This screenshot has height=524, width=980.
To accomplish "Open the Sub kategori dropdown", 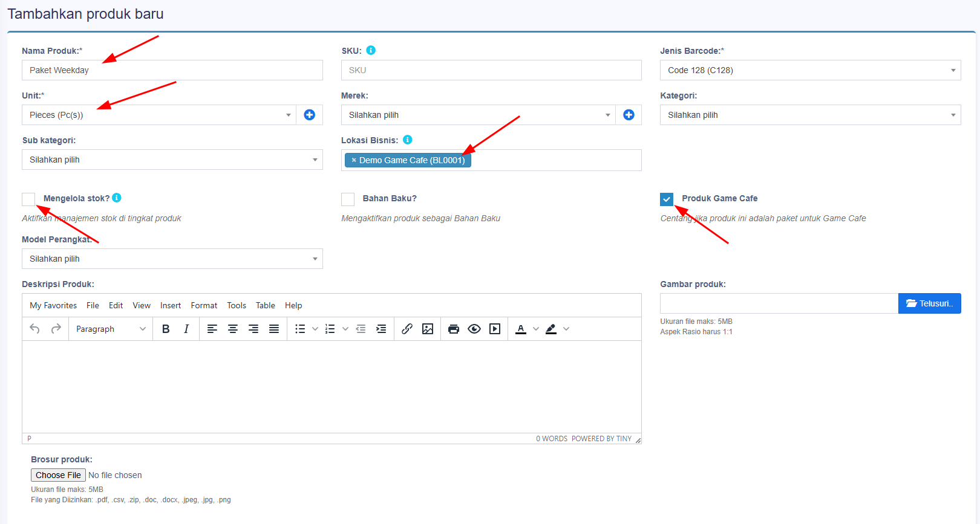I will pyautogui.click(x=172, y=160).
